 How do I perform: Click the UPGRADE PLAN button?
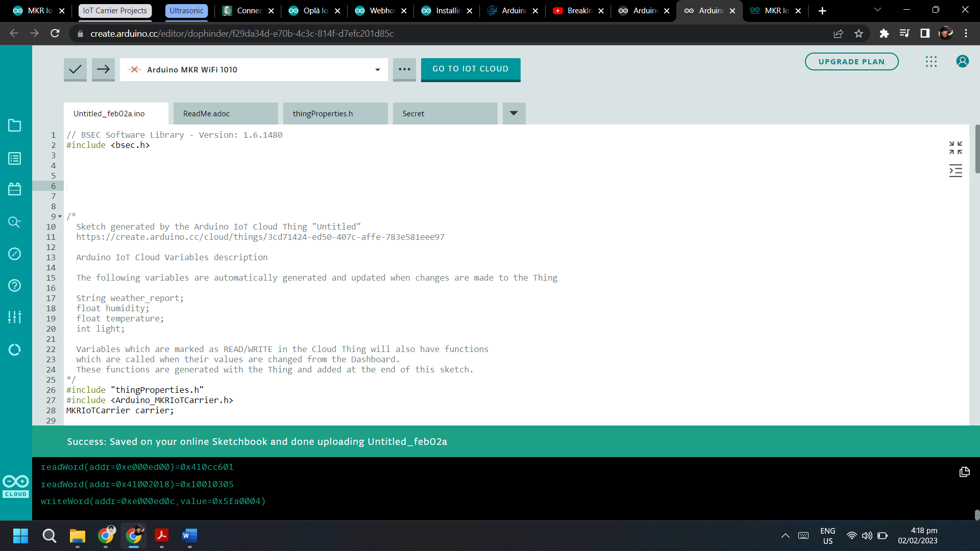(851, 62)
